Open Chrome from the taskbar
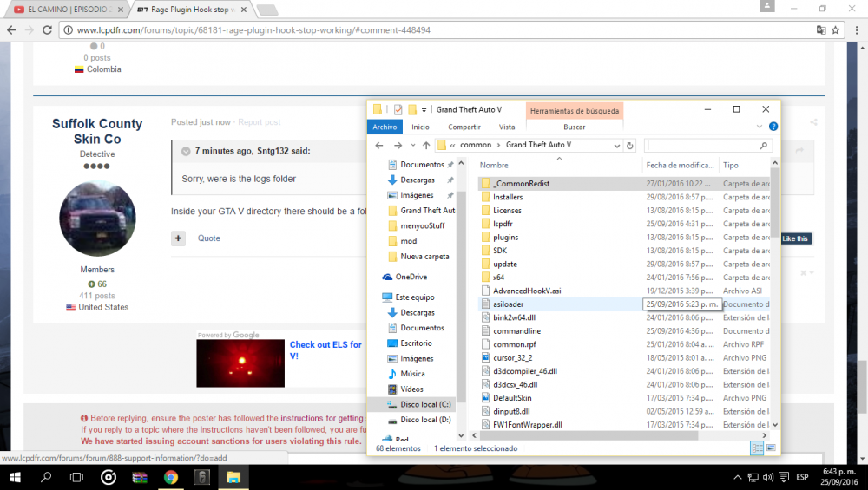The height and width of the screenshot is (490, 868). [170, 477]
